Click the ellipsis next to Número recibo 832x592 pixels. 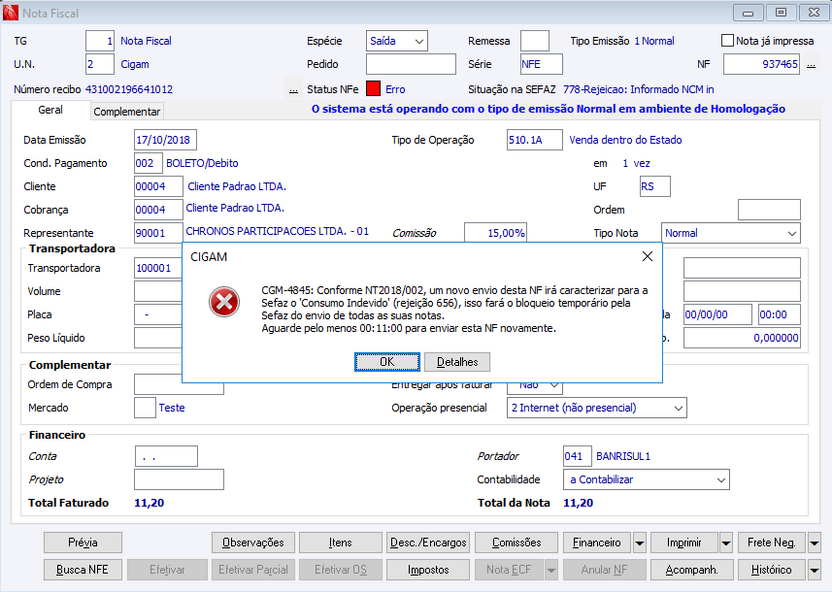click(x=293, y=90)
